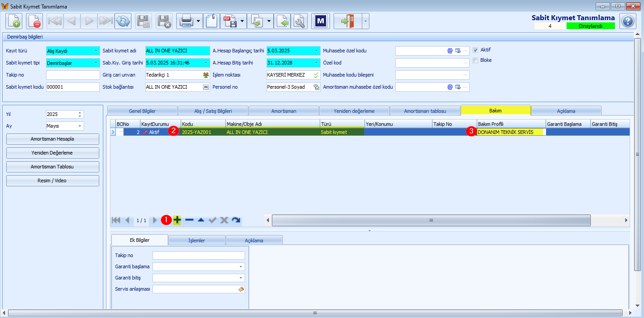Screen dimensions: 644x318
Task: Click the Sabit kıymet kodu field
Action: [73, 87]
